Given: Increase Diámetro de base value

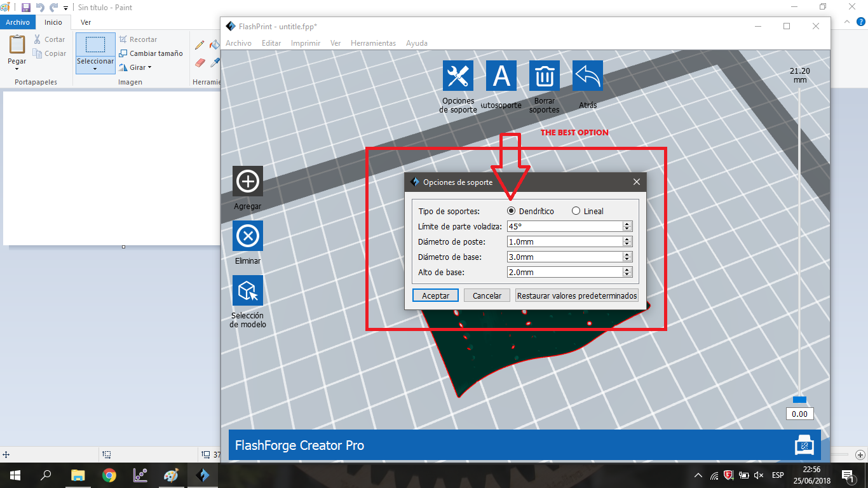Looking at the screenshot, I should 627,254.
